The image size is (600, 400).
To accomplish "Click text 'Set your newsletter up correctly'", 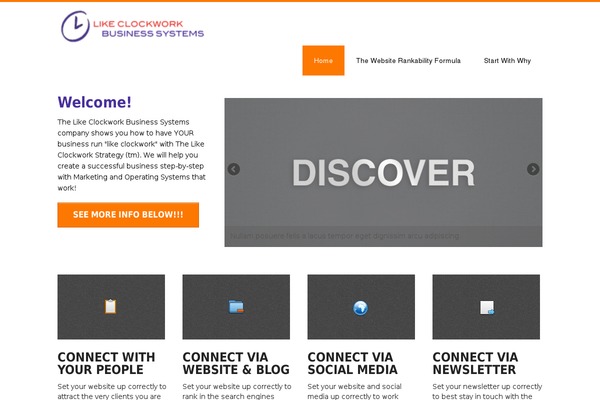I will (487, 387).
